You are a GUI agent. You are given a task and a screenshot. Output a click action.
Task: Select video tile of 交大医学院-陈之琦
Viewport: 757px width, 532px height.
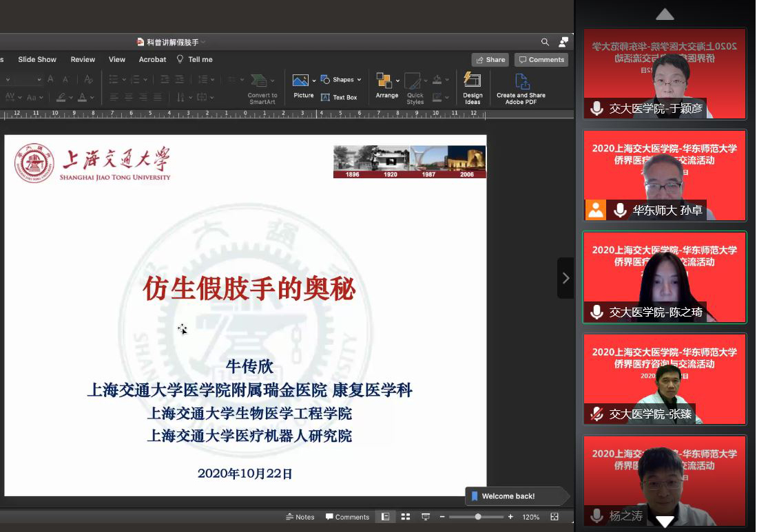[x=665, y=277]
